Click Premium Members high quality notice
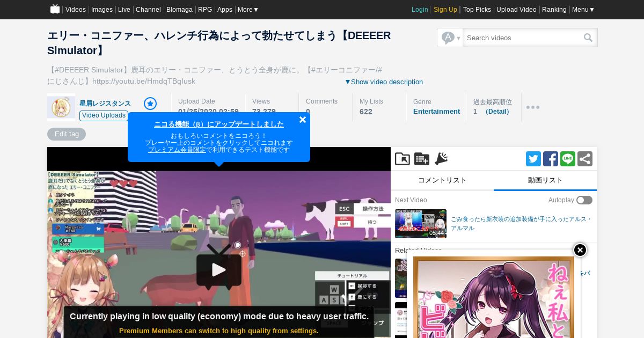Screen dimensions: 644x338 coord(219,330)
